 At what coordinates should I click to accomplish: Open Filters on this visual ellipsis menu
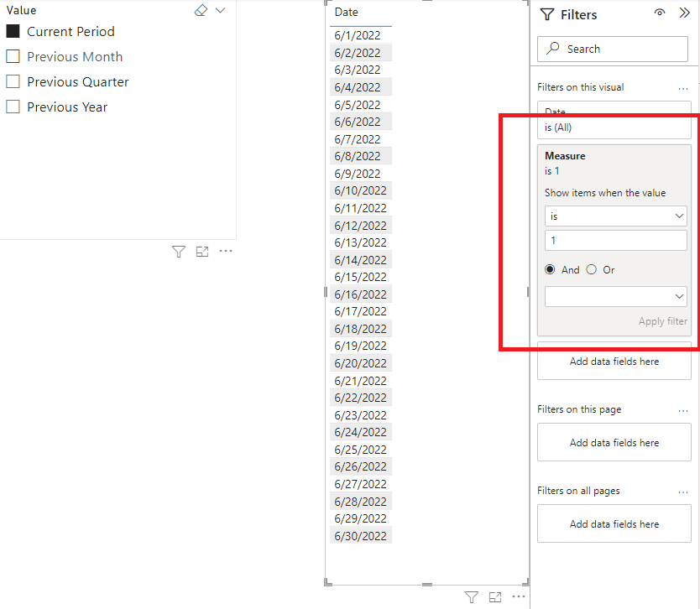pos(683,88)
